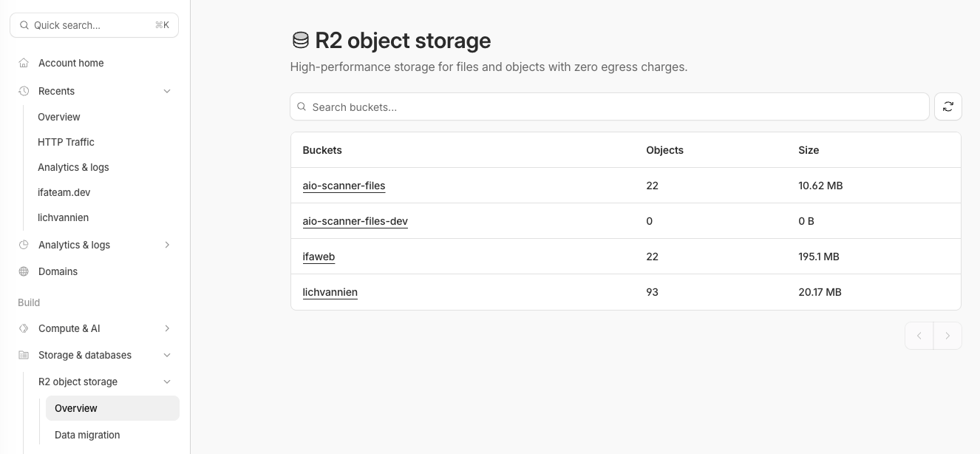Click the clock icon beside Recents
Viewport: 980px width, 454px height.
23,91
